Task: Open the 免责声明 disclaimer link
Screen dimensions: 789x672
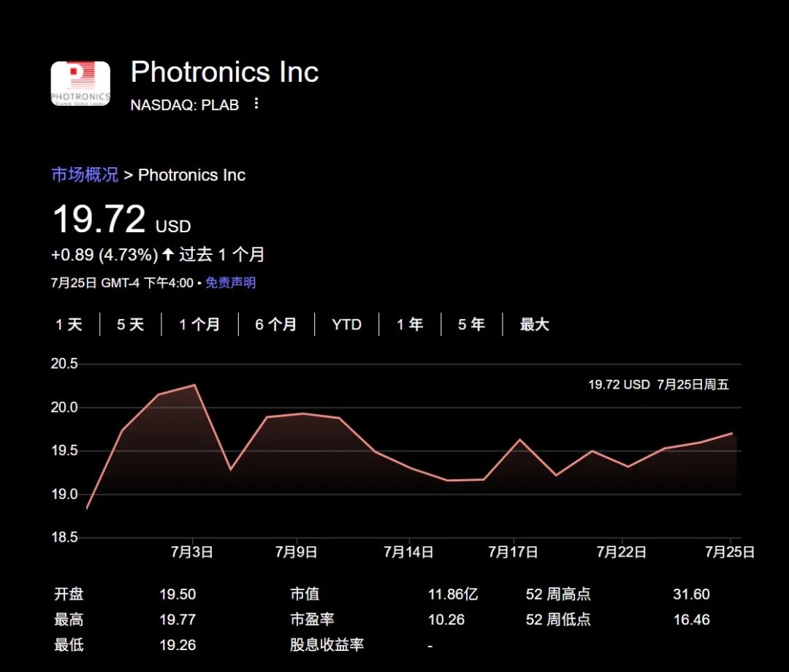Action: [x=230, y=283]
